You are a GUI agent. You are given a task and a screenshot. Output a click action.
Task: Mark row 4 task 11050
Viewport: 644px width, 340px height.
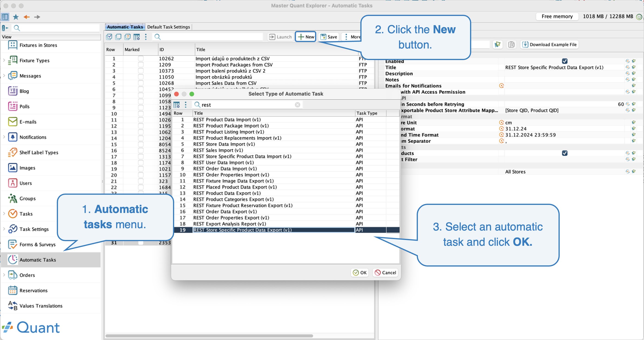[141, 77]
